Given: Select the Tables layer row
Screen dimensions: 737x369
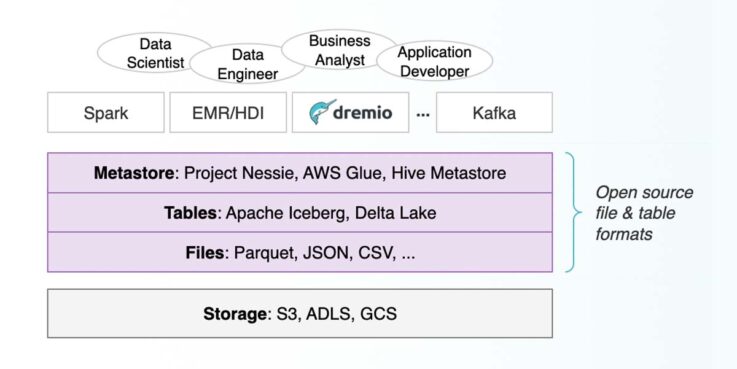Looking at the screenshot, I should (x=300, y=212).
